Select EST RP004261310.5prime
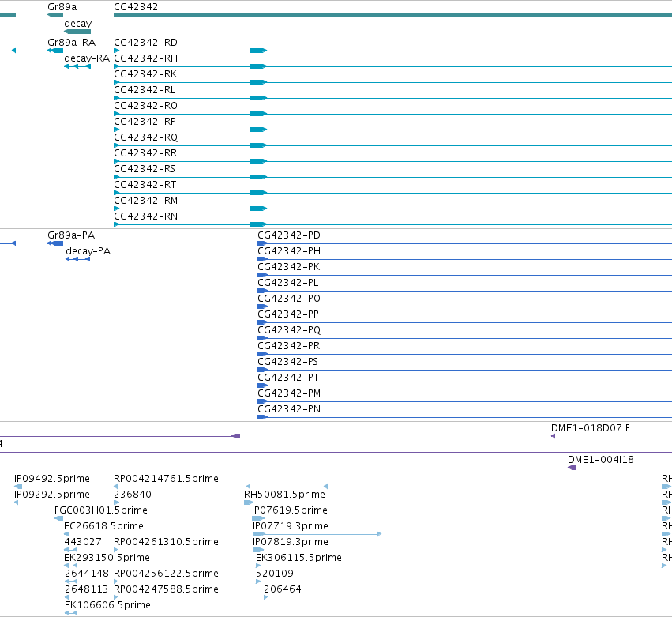 167,542
